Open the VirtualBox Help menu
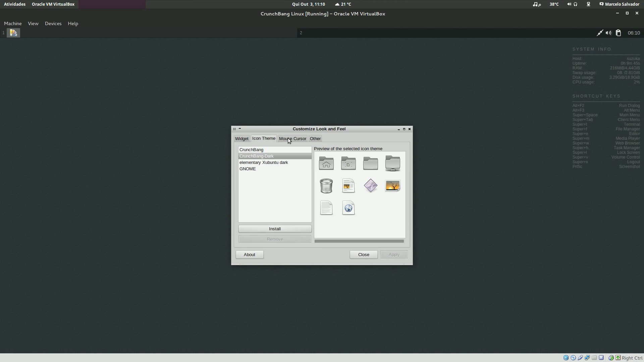The image size is (644, 362). (73, 23)
